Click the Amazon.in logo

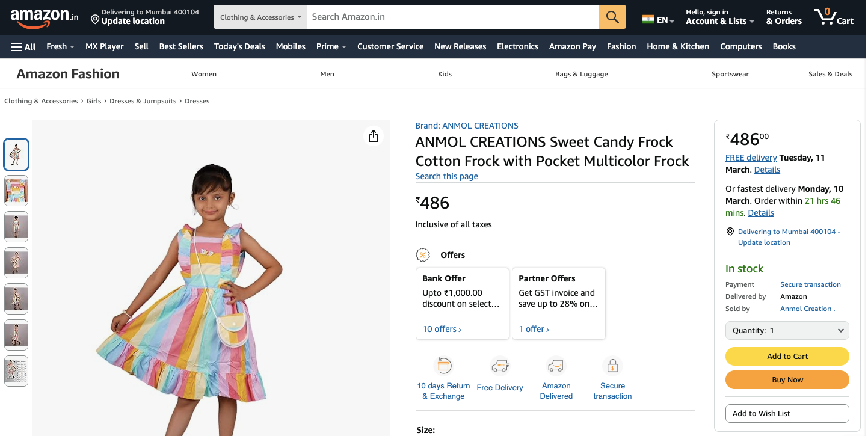pos(45,17)
